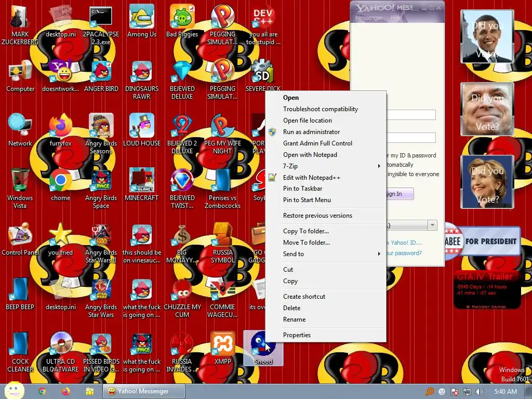This screenshot has width=532, height=399.
Task: Select the 2PACALYPSE 2.3.exe icon
Action: (101, 24)
